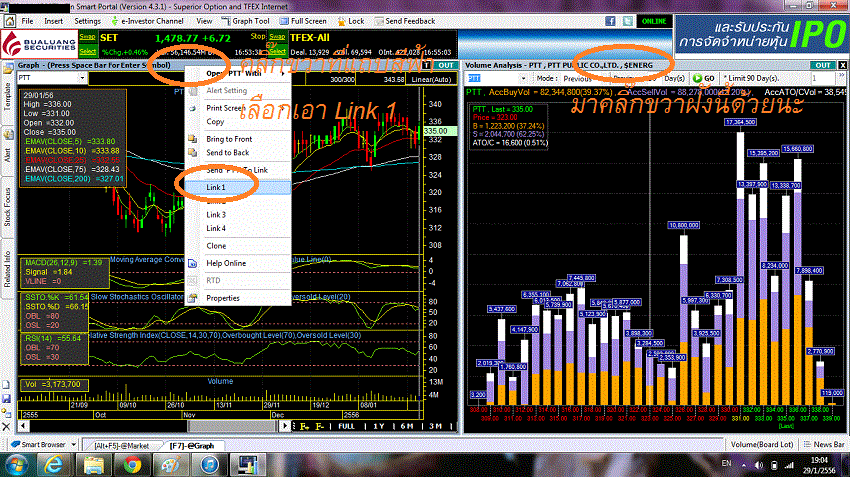Open the Insert menu
Viewport: 850px width, 477px height.
53,21
